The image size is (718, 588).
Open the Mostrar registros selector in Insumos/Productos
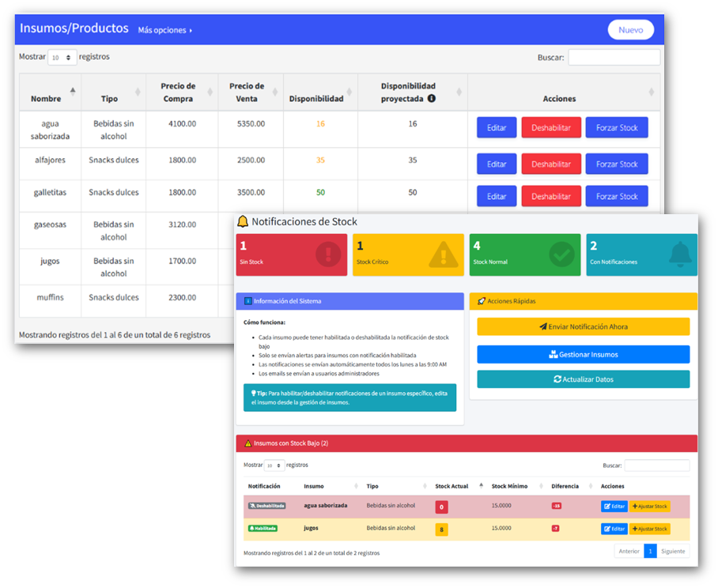pyautogui.click(x=62, y=58)
